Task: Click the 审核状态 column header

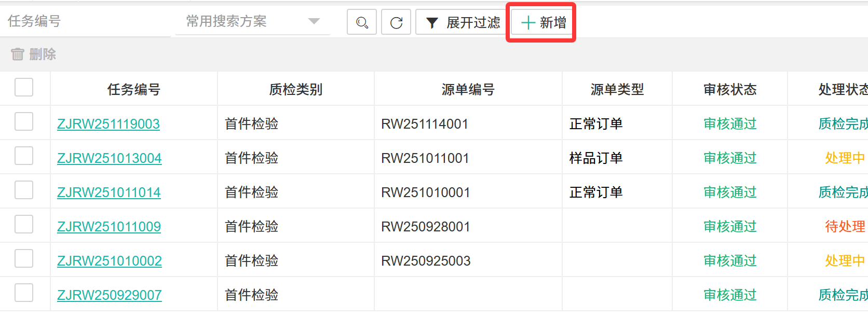Action: coord(729,90)
